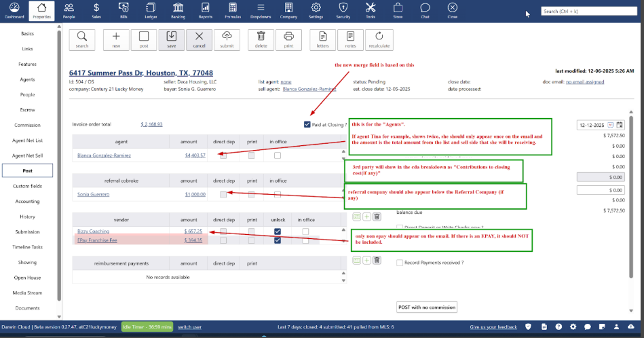Click the save toolbar button
This screenshot has height=338, width=644.
(171, 39)
